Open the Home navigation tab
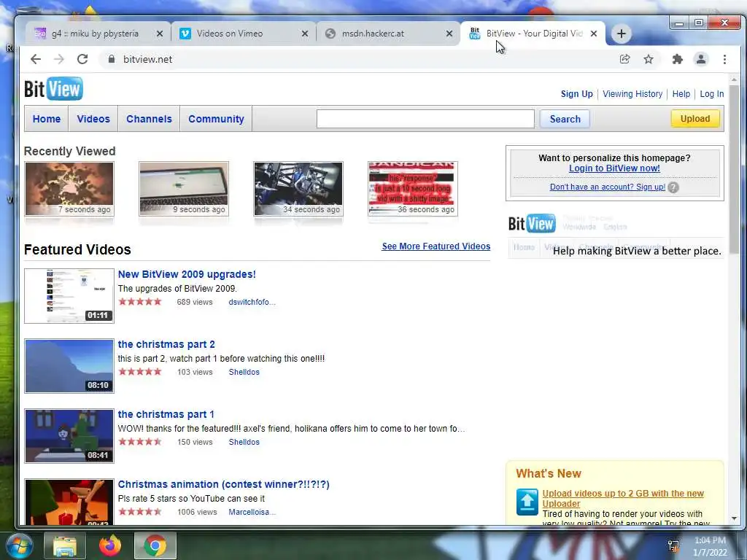The width and height of the screenshot is (747, 560). 47,119
